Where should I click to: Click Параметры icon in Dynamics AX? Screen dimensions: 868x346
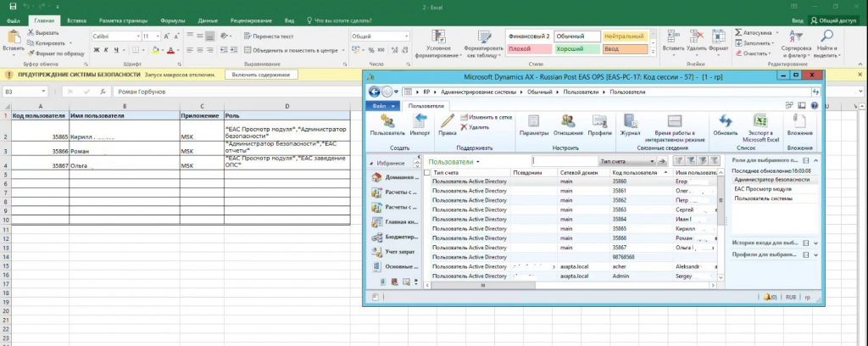(x=534, y=122)
